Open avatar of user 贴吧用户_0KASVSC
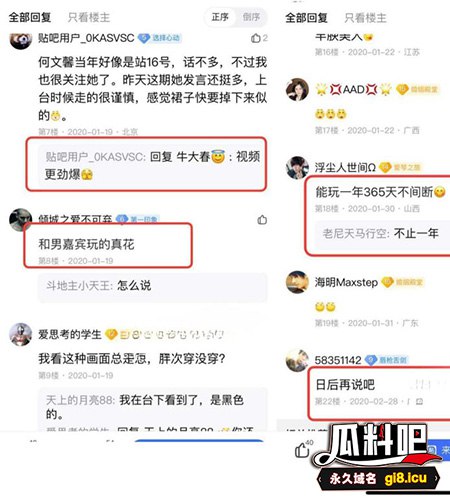The height and width of the screenshot is (500, 450). (x=20, y=40)
